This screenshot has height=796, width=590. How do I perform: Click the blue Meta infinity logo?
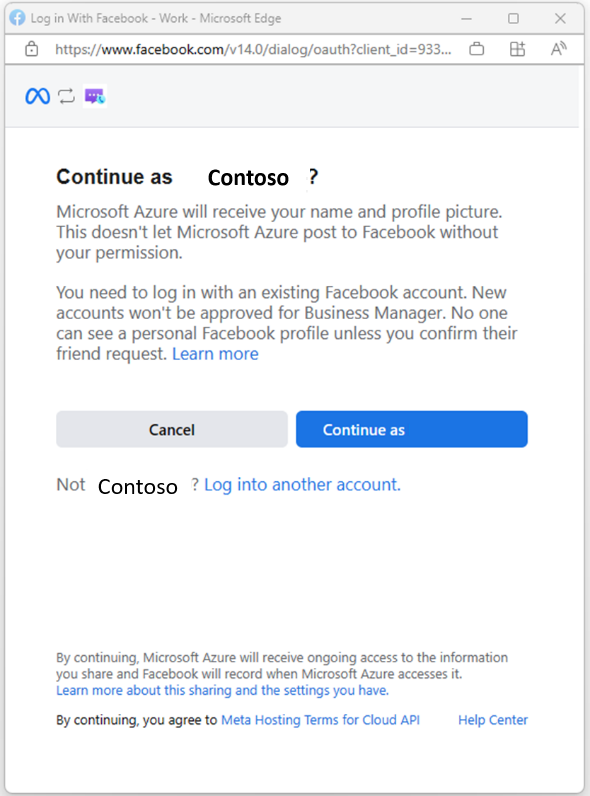point(38,96)
